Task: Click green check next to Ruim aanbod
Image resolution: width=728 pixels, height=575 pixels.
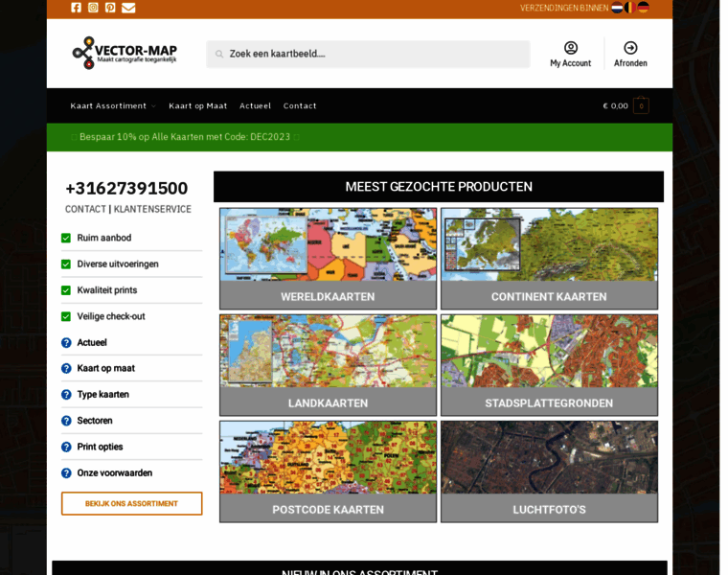Action: click(66, 238)
